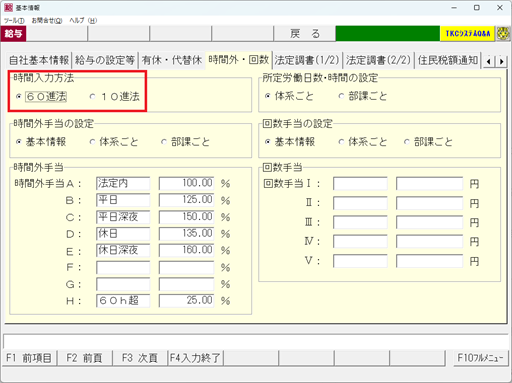Click 回数手当Ⅱ name field
This screenshot has width=512, height=383.
[x=360, y=203]
